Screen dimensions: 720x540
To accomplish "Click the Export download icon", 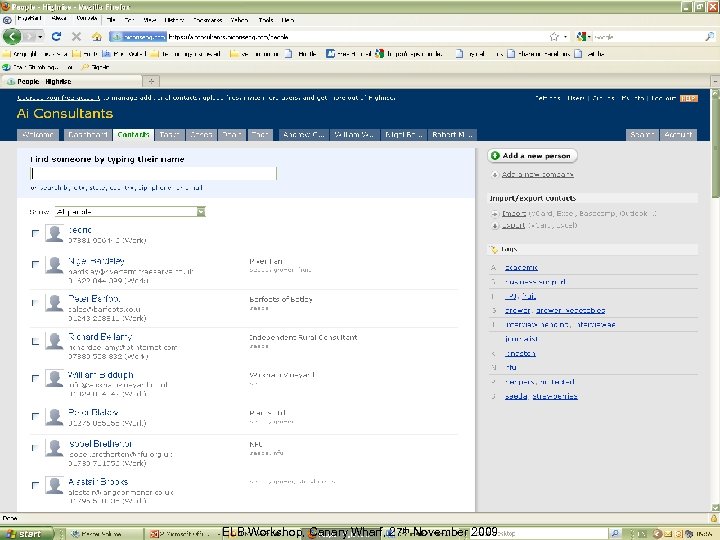I will click(x=495, y=225).
